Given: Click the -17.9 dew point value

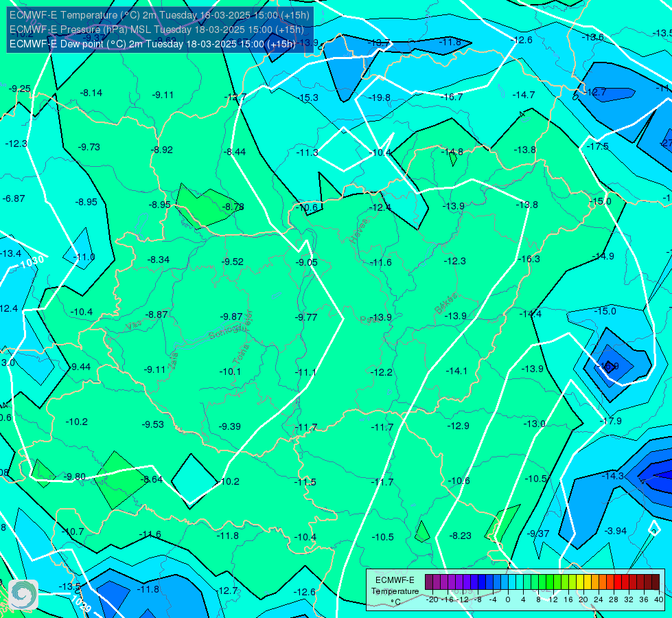Looking at the screenshot, I should click(x=610, y=421).
